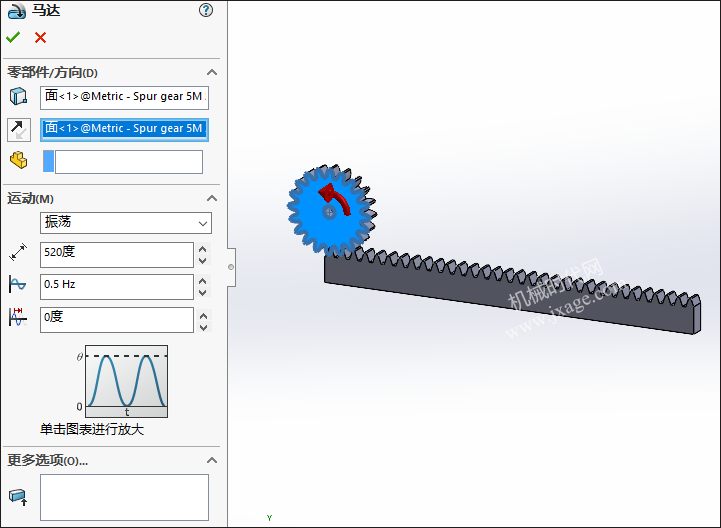Collapse the 零部件/方向 section

212,72
